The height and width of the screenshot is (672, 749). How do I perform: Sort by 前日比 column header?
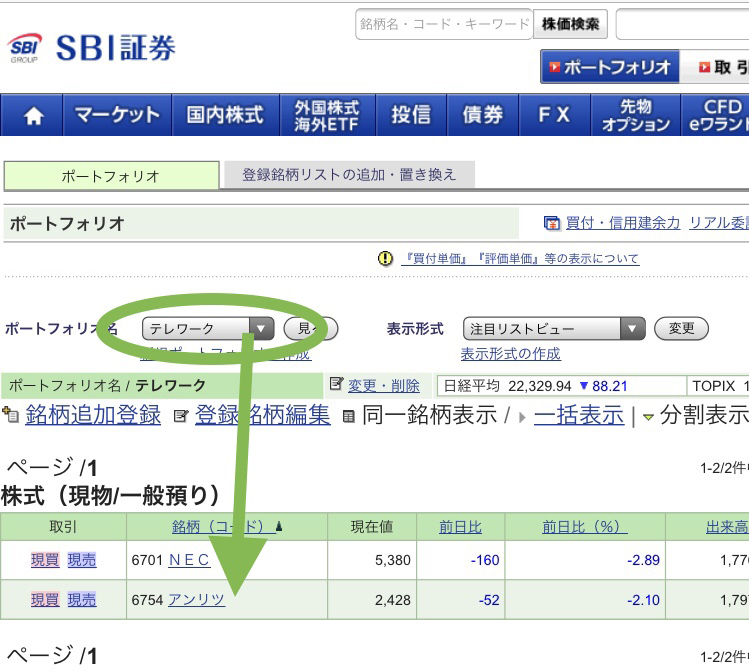tap(460, 527)
